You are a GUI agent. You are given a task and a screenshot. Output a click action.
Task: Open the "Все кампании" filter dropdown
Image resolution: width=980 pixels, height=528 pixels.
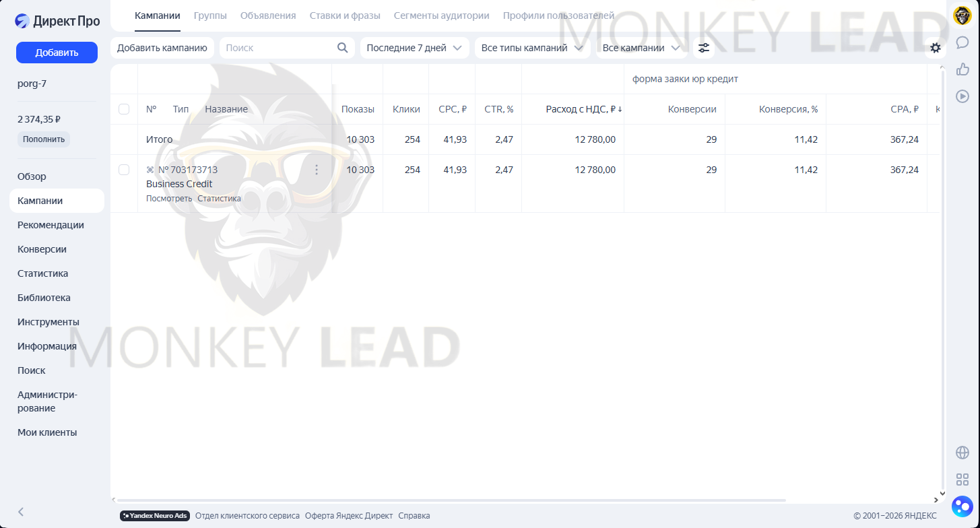(x=641, y=48)
